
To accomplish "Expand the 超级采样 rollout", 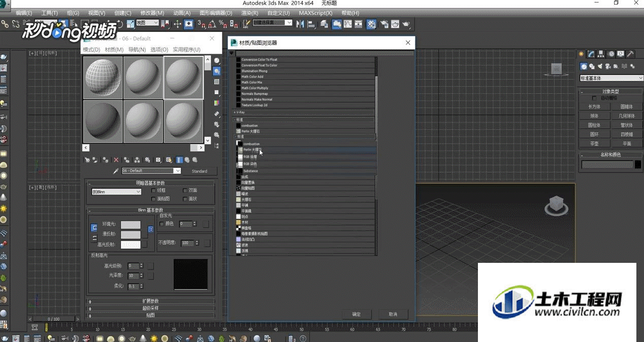I will 151,308.
